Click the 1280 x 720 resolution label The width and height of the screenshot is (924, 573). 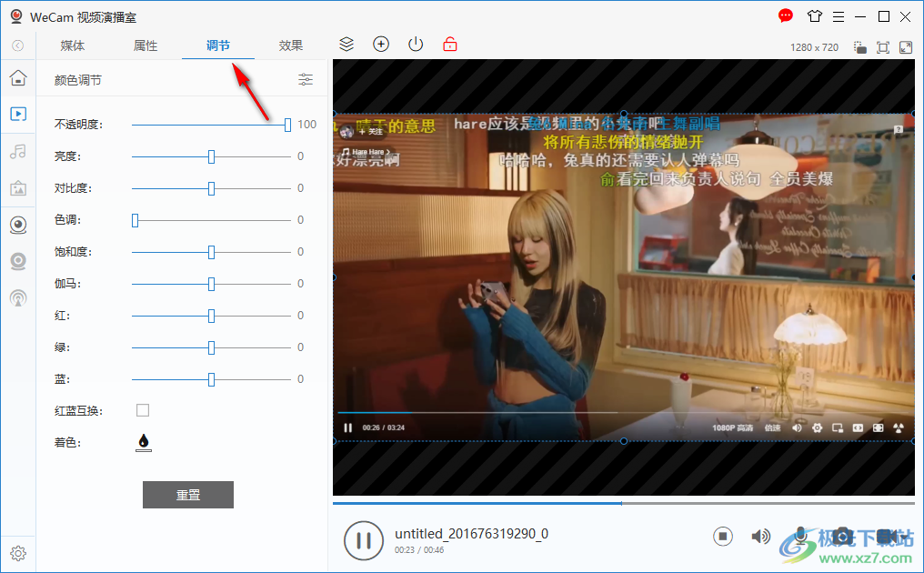point(814,47)
